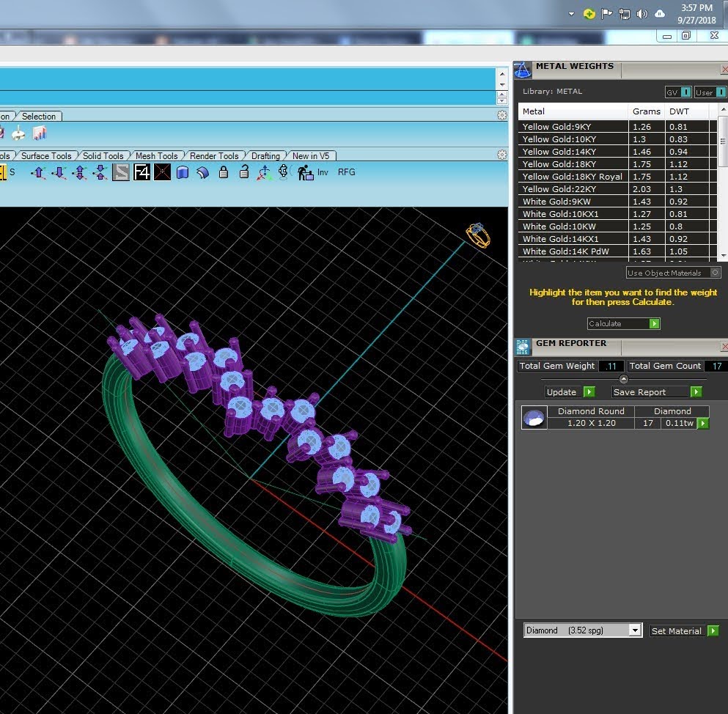Open the lower toolbar settings gear
This screenshot has height=714, width=728.
(x=502, y=155)
